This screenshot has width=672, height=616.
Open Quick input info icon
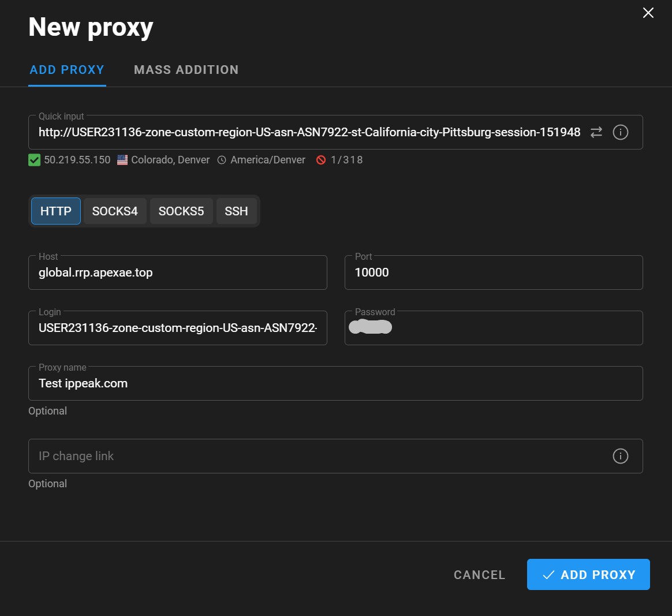coord(620,132)
